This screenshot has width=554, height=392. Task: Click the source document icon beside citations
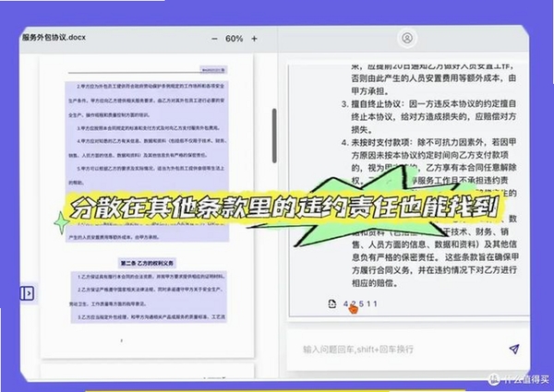pyautogui.click(x=332, y=303)
